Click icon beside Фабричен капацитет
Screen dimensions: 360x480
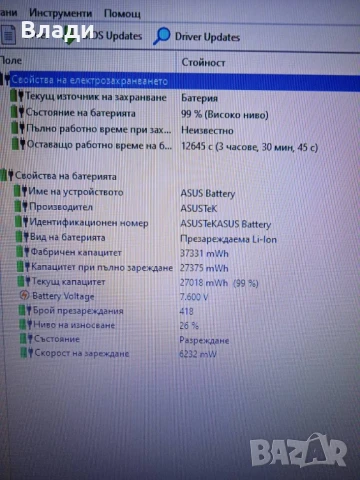coord(23,251)
